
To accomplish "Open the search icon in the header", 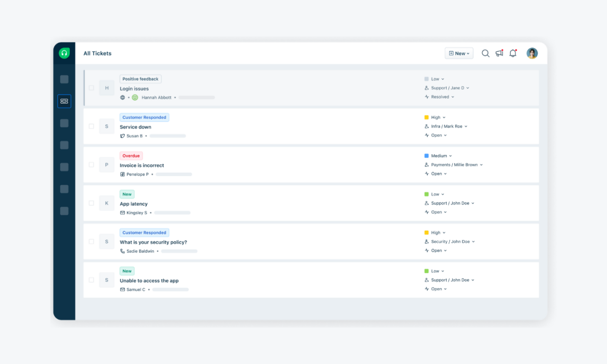I will [x=485, y=53].
